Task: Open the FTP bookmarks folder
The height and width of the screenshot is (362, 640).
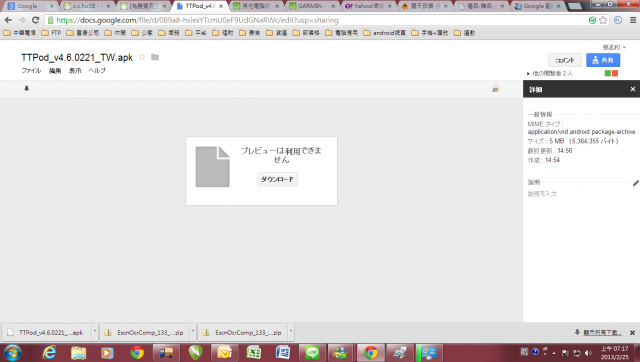Action: coord(51,33)
